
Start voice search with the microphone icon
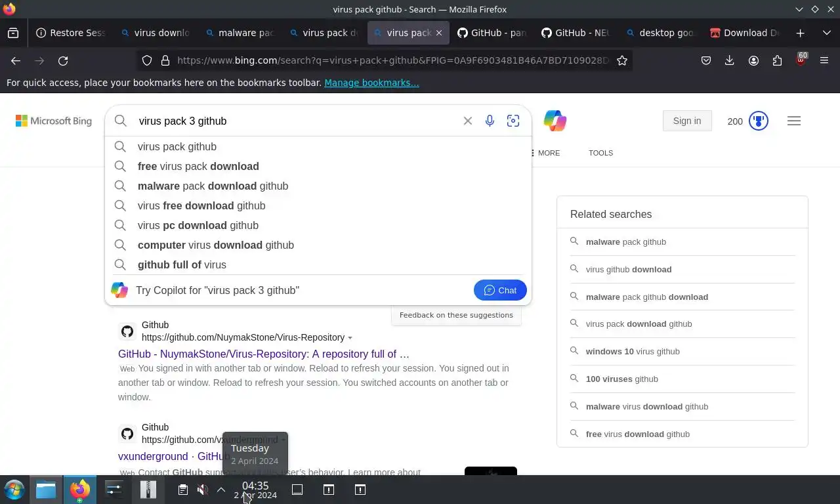[x=490, y=121]
